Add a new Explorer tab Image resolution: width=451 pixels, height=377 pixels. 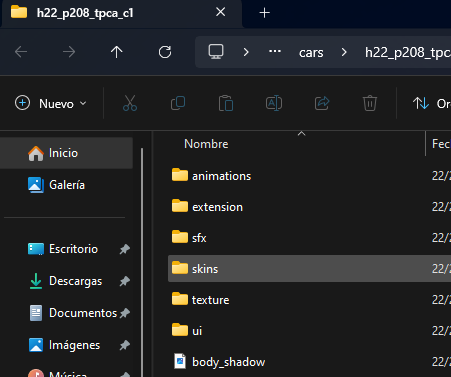264,13
